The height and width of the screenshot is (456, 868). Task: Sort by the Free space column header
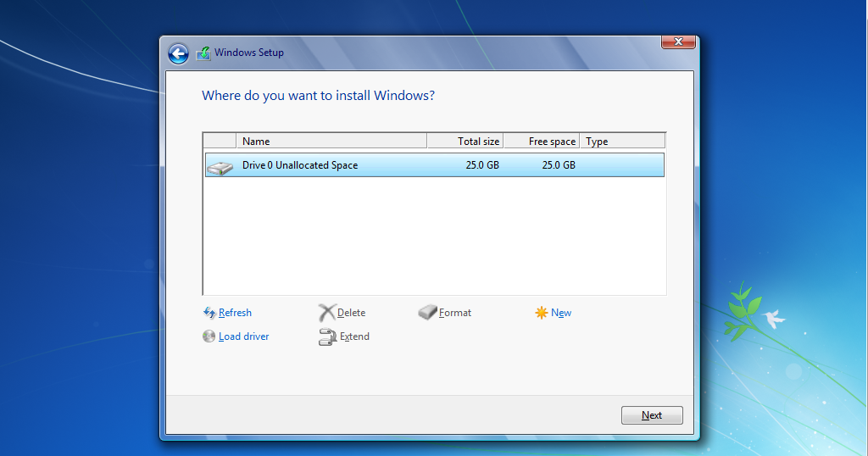[542, 141]
